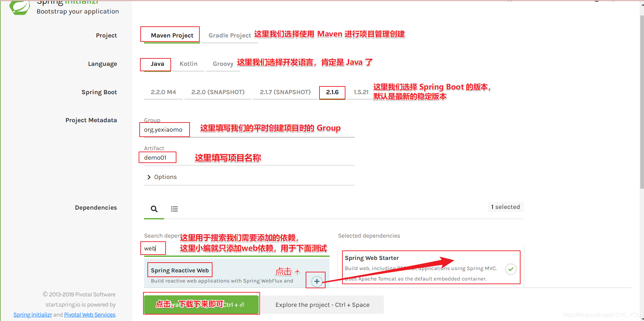Screen dimensions: 644x321
Task: Select the dependency search magnifier icon
Action: click(154, 209)
